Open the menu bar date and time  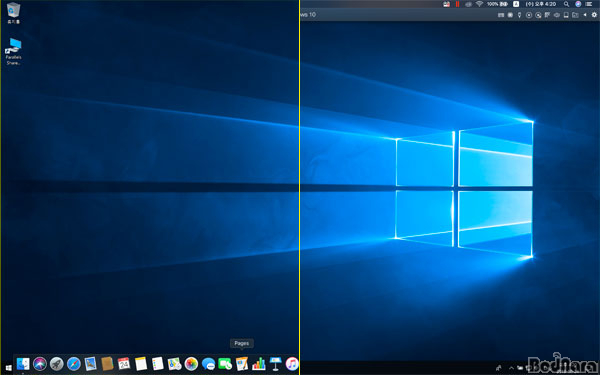[541, 4]
